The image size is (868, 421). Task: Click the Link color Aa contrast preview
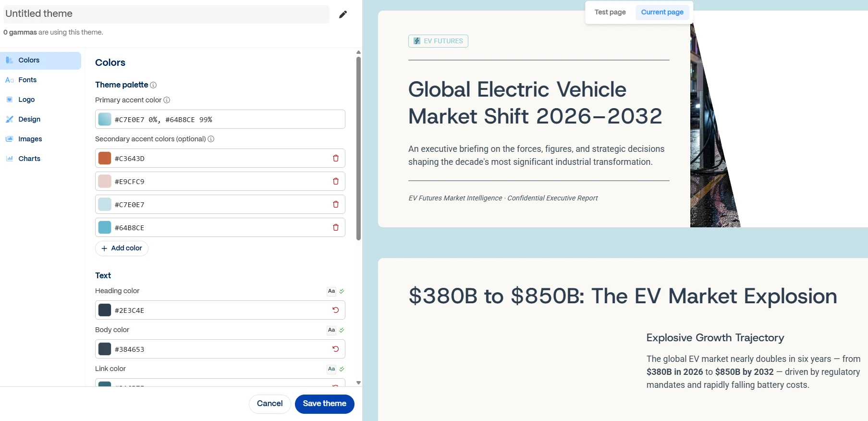(331, 369)
